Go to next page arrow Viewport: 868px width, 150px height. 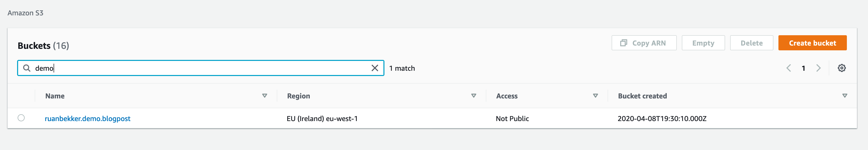(818, 68)
